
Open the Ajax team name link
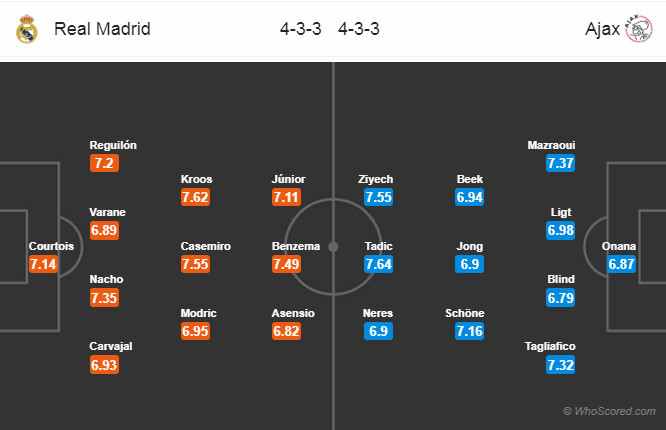pyautogui.click(x=599, y=29)
